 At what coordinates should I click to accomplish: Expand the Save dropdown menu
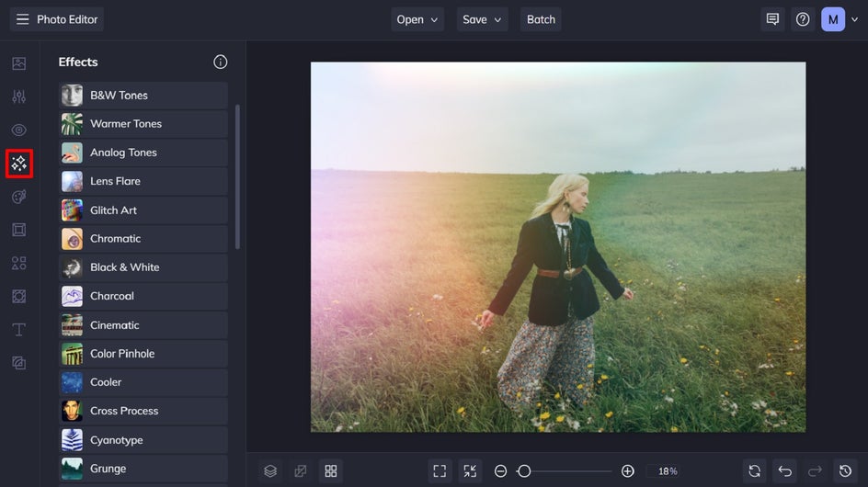[x=483, y=19]
